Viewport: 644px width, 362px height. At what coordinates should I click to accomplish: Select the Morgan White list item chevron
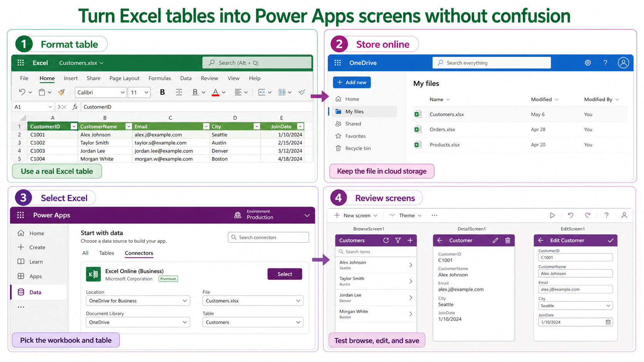[411, 314]
